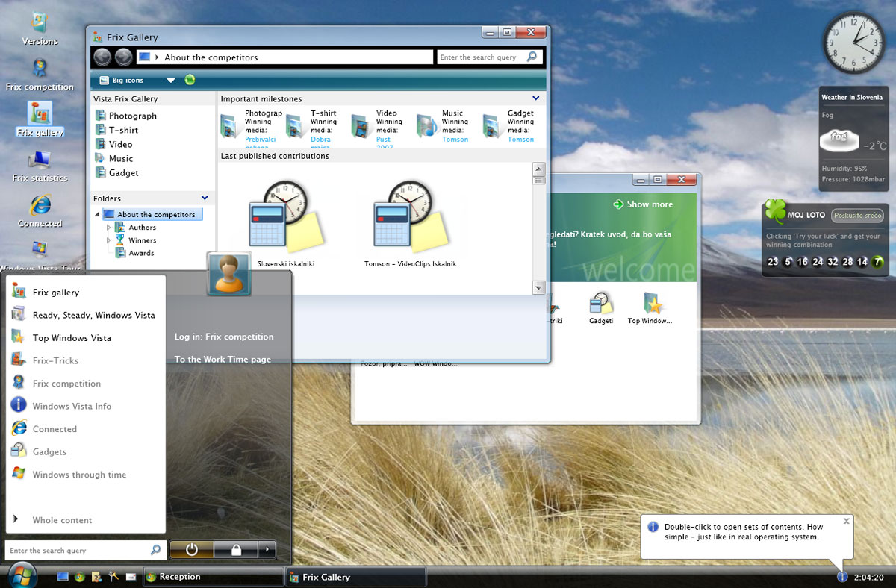Viewport: 896px width, 588px height.
Task: Select Gadget in Vista Frix Gallery list
Action: [116, 172]
